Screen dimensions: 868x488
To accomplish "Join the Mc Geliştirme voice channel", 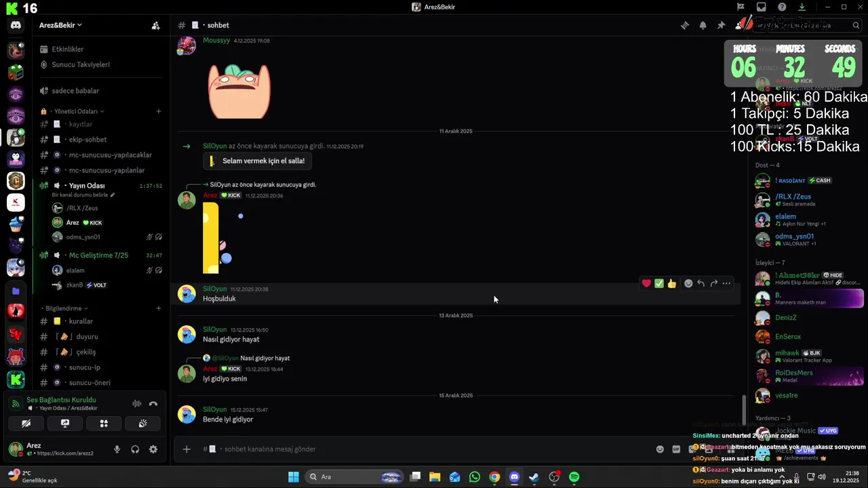I will point(100,255).
